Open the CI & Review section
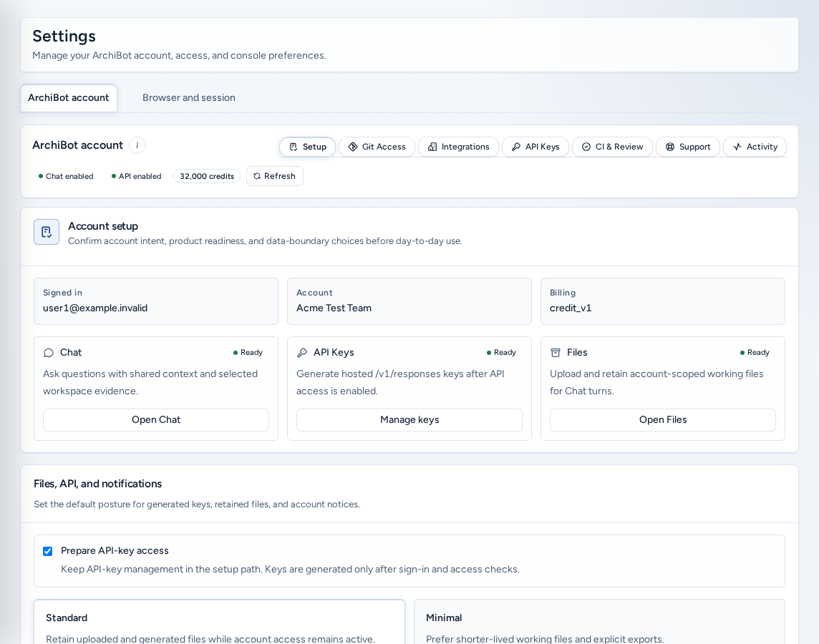Screen dimensions: 819x644 point(612,147)
